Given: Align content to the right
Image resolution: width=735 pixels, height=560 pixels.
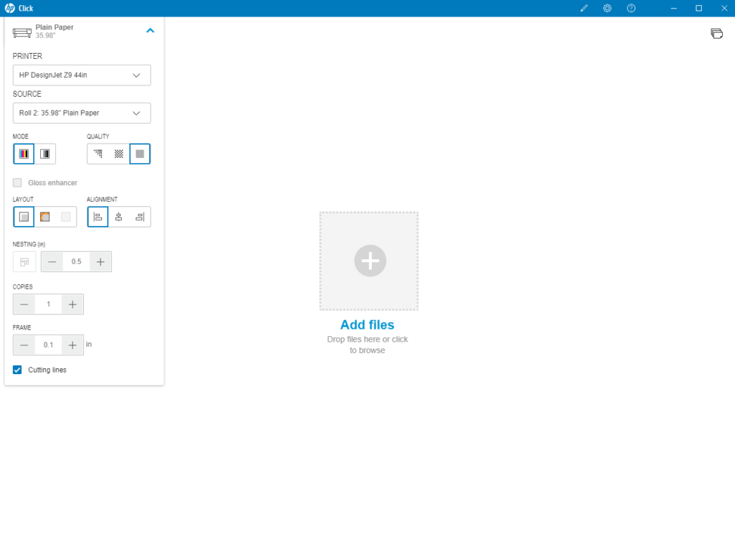Looking at the screenshot, I should point(140,217).
